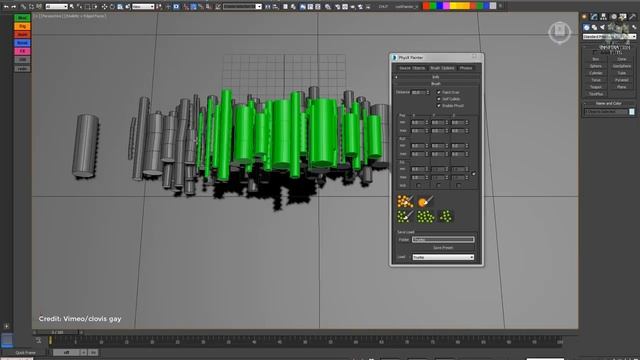The width and height of the screenshot is (640, 360).
Task: Create a Teapot primitive
Action: [x=596, y=87]
